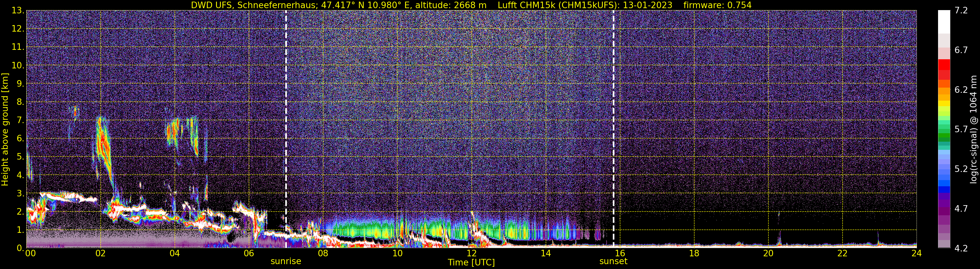Click the '13.' tick on the height axis
The height and width of the screenshot is (269, 980).
18,11
